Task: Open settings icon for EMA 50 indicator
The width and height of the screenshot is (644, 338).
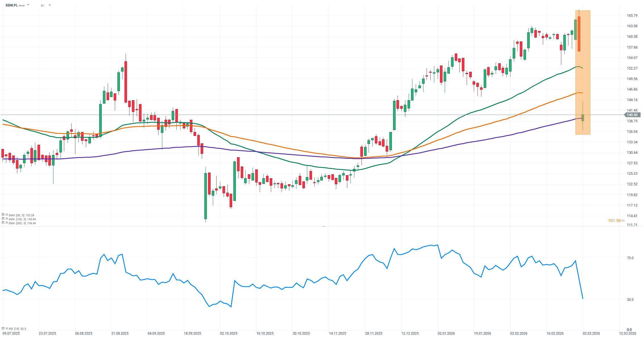Action: 3,215
